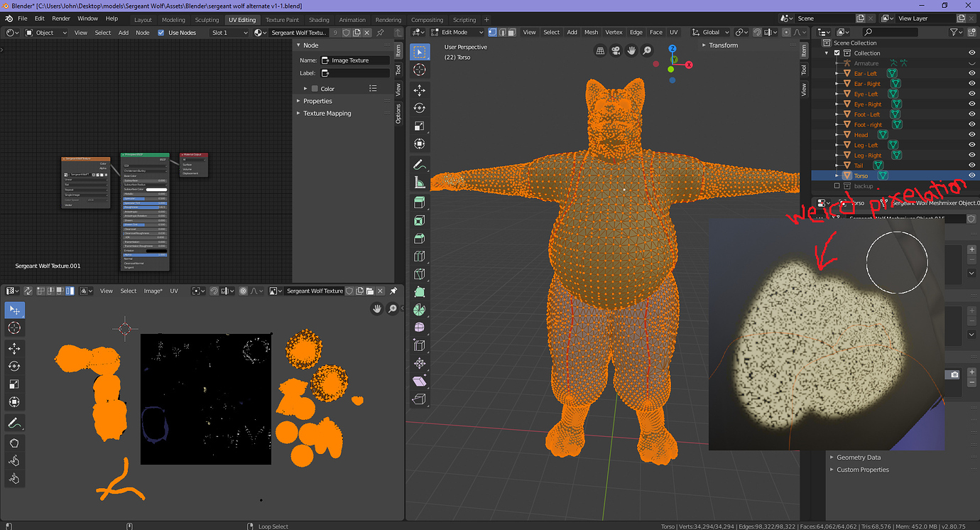Select the UV editor Grab sculpt tool
Screen dimensions: 980x530
click(14, 443)
